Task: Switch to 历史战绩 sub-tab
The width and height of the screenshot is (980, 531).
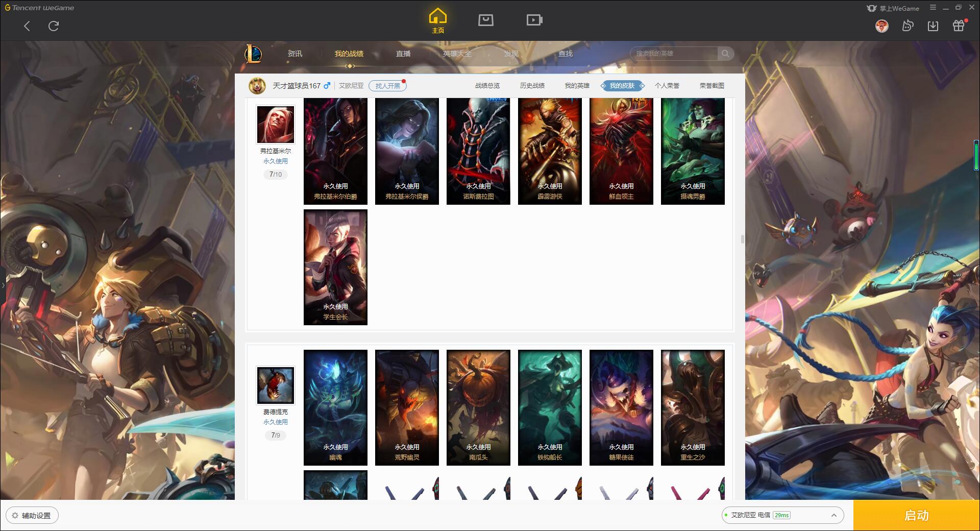Action: [532, 86]
